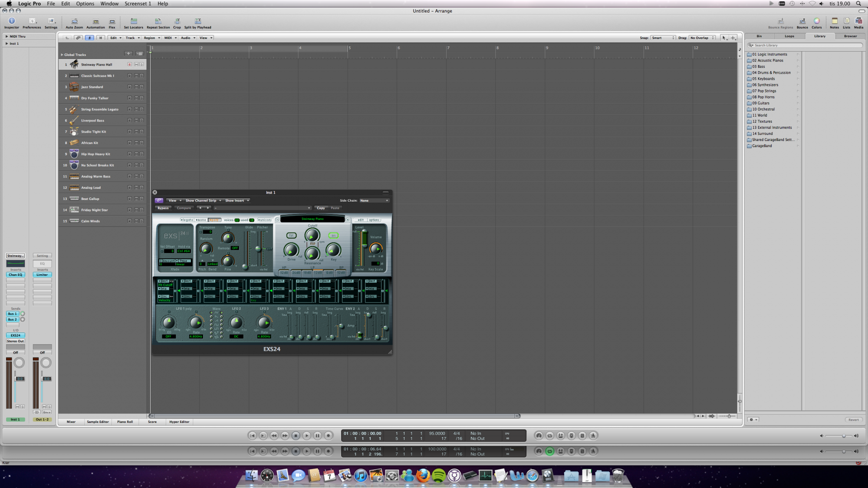Viewport: 868px width, 488px height.
Task: Mute the Steinway Piano Hall track
Action: coord(136,65)
